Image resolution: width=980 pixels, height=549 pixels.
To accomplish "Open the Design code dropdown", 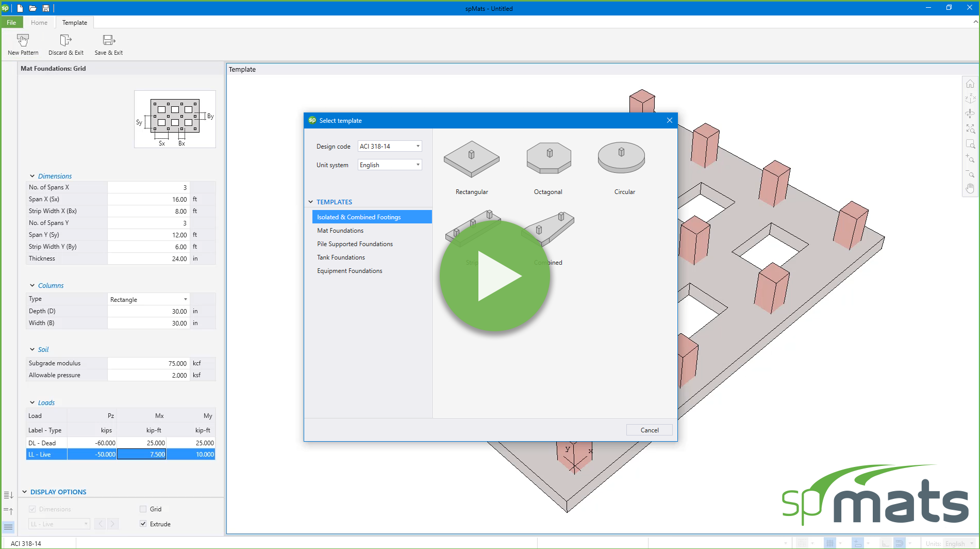I will pos(390,147).
